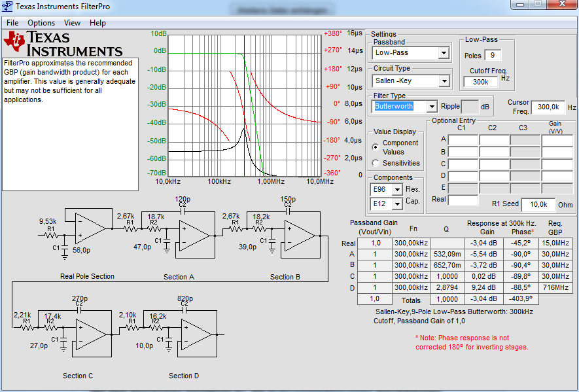579x392 pixels.
Task: Close the FilterPro window
Action: pyautogui.click(x=563, y=5)
